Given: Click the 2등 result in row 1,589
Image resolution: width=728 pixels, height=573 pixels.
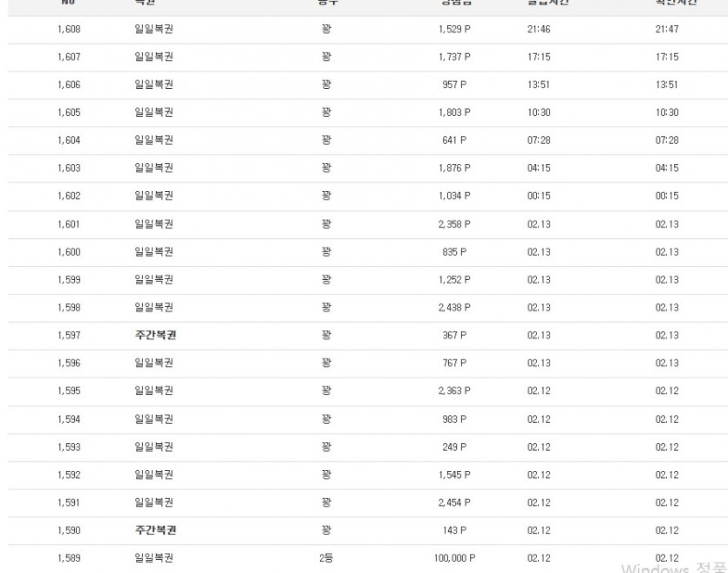Looking at the screenshot, I should coord(326,558).
